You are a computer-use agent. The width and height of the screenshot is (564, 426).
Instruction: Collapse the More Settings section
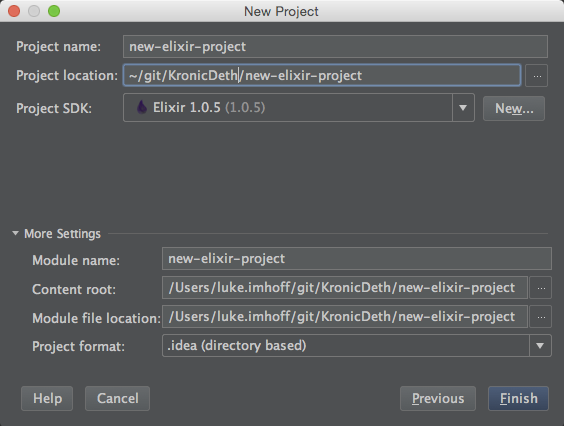[15, 233]
